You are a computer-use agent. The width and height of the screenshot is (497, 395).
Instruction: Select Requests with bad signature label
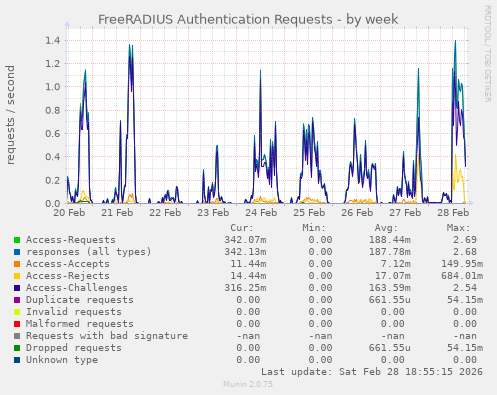[107, 336]
